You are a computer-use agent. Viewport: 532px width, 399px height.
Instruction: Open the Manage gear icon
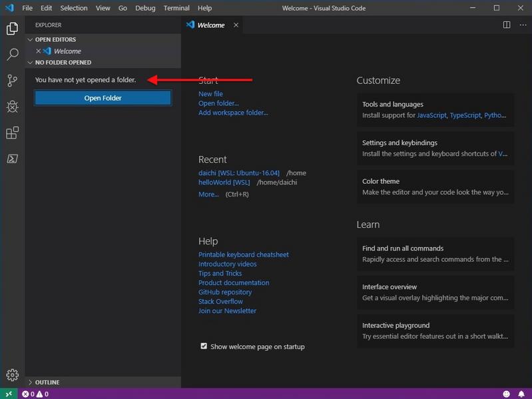pyautogui.click(x=12, y=375)
